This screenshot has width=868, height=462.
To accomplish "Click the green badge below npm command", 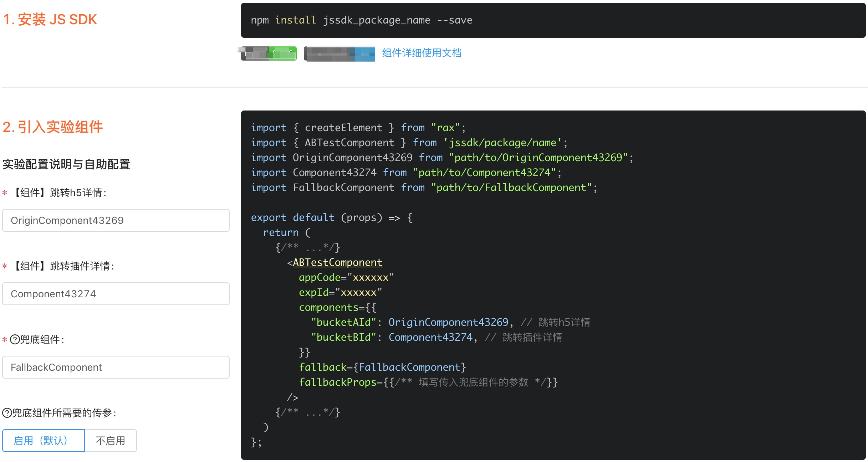I will pyautogui.click(x=269, y=53).
